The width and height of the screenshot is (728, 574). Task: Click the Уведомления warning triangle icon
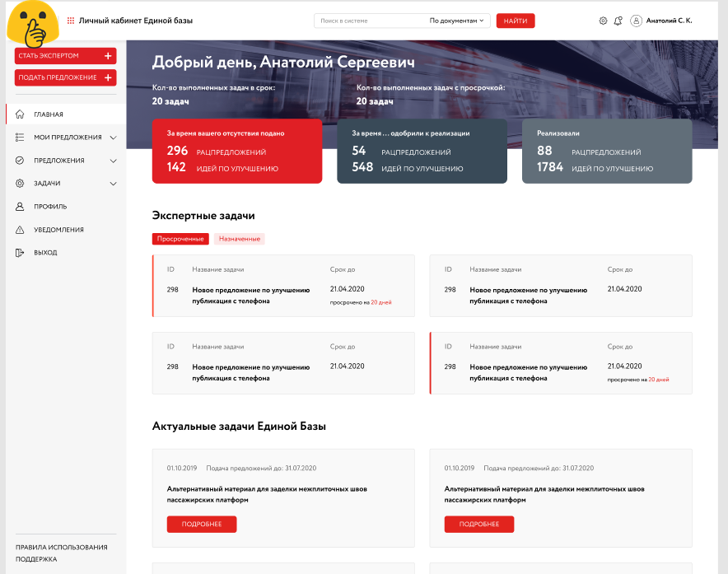click(x=20, y=230)
